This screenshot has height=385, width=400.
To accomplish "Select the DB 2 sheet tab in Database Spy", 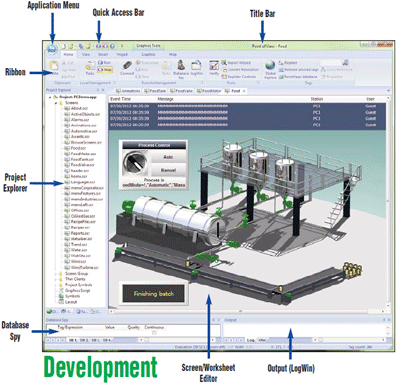I will coord(84,340).
